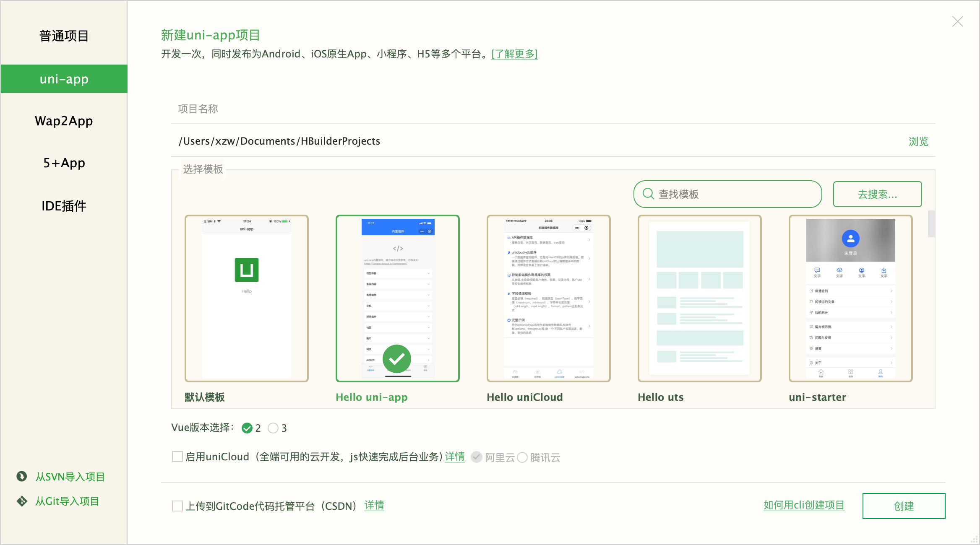Click the 去搜索 button
Viewport: 980px width, 545px height.
(877, 194)
